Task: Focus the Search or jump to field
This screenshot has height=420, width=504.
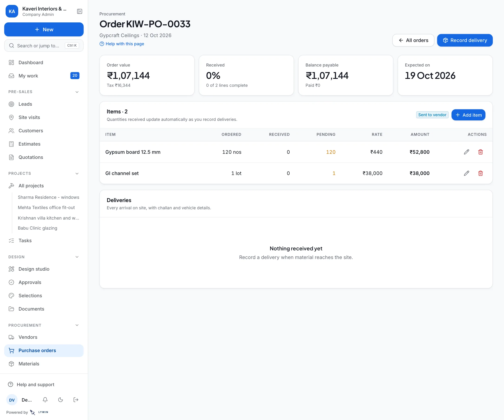Action: point(44,45)
